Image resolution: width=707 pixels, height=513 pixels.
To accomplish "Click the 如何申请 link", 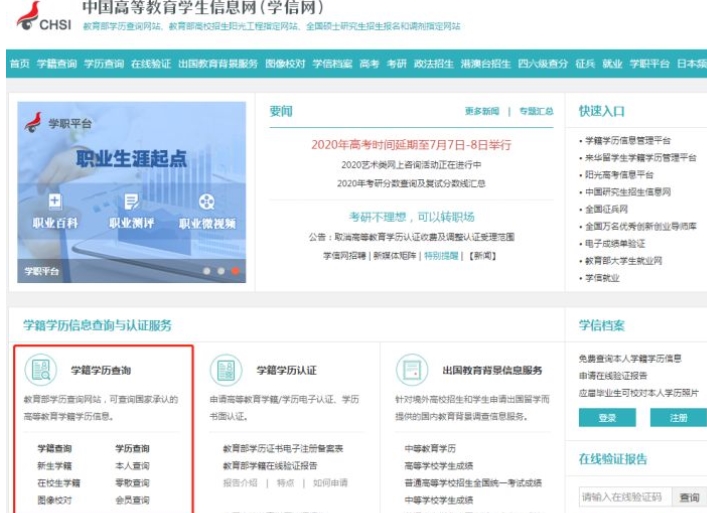I will click(330, 483).
